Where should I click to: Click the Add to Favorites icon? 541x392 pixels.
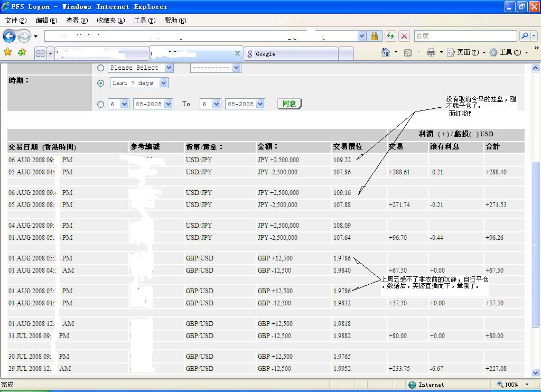[x=22, y=52]
